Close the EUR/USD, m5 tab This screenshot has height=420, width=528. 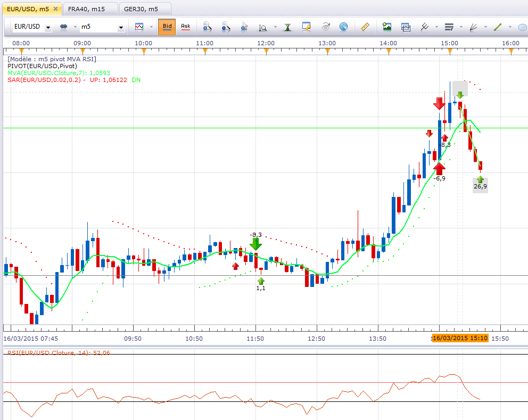coord(55,9)
